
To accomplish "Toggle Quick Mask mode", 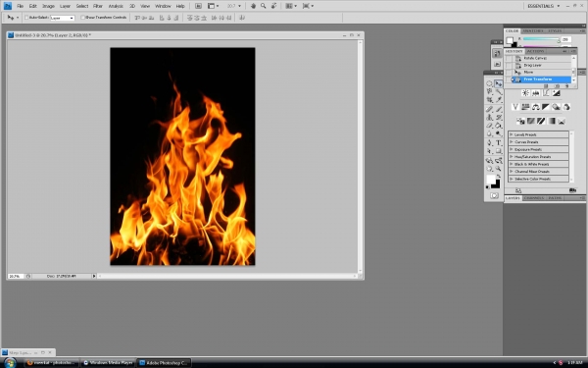I will (494, 195).
